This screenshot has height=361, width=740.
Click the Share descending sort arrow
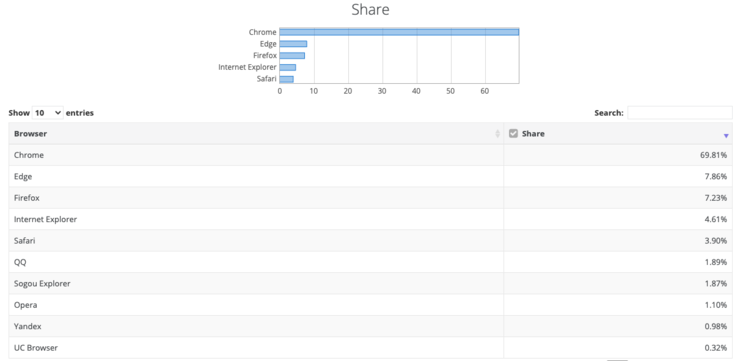pos(726,136)
